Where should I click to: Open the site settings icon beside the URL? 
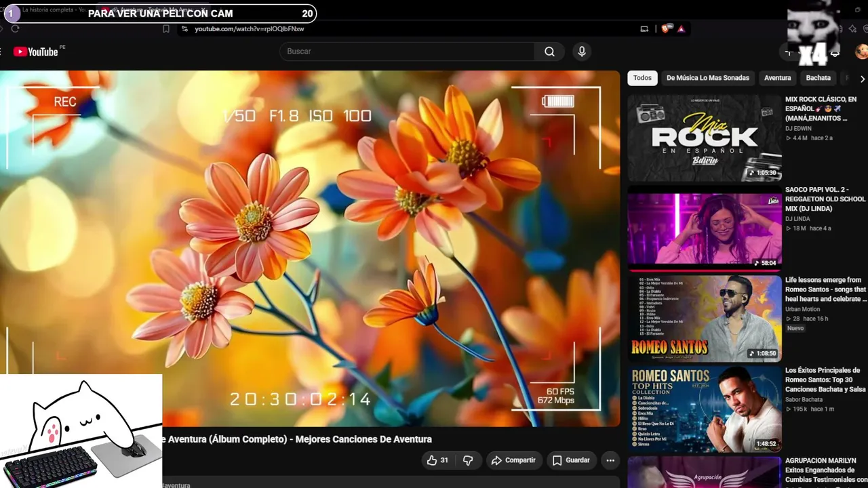(184, 29)
